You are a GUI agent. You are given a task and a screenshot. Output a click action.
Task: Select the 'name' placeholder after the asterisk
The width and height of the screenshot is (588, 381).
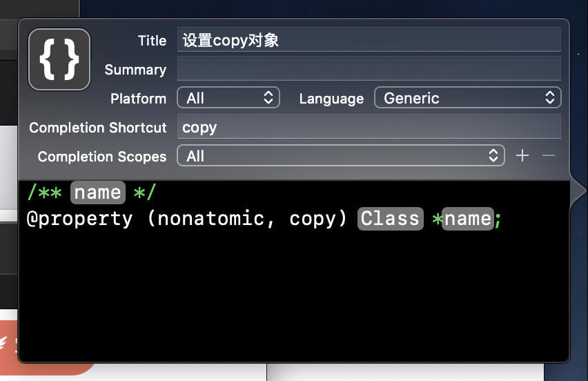(x=468, y=219)
